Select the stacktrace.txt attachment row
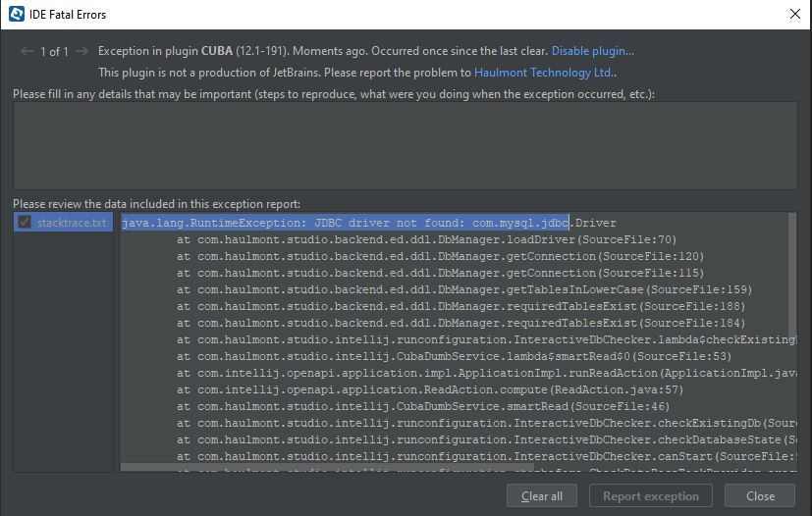Viewport: 812px width, 516px height. pyautogui.click(x=63, y=222)
